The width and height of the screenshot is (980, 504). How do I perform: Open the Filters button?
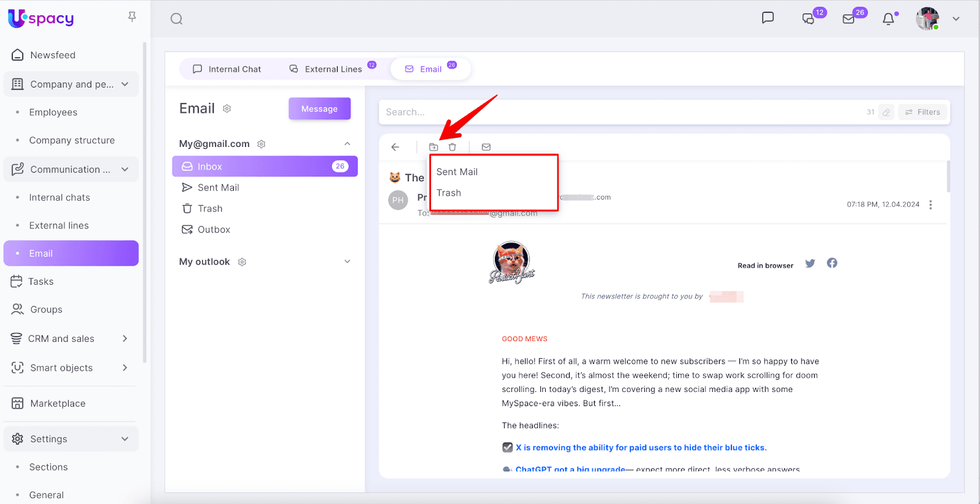click(x=922, y=112)
